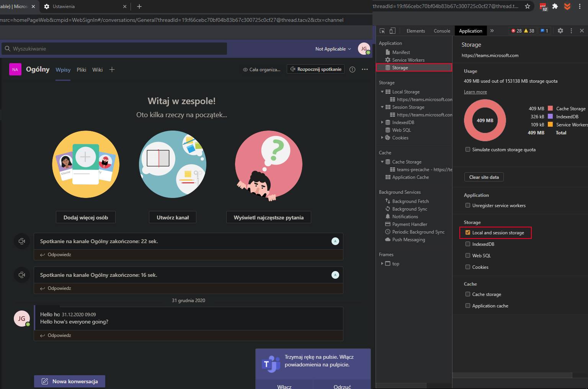The image size is (588, 389).
Task: Expand the Cookies tree node
Action: coord(382,137)
